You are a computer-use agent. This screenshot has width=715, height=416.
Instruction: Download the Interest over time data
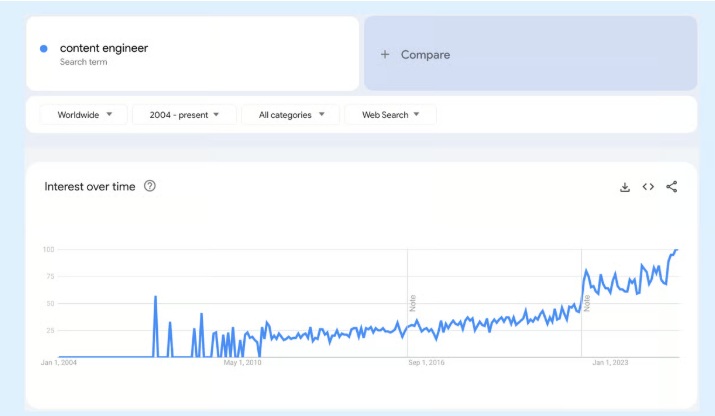625,187
